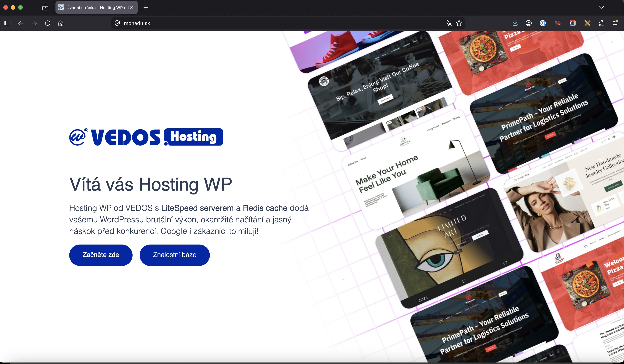Screen dimensions: 624x364
Task: Open the browser application menu
Action: click(x=615, y=23)
